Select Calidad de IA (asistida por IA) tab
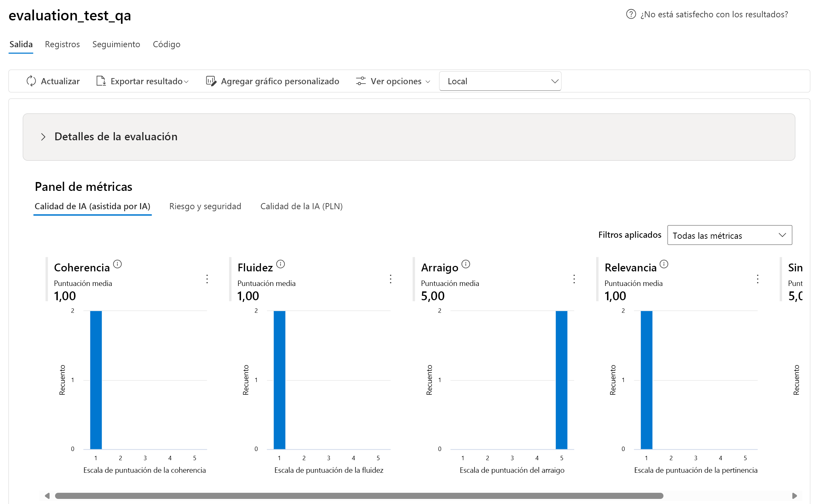This screenshot has height=504, width=813. (92, 206)
